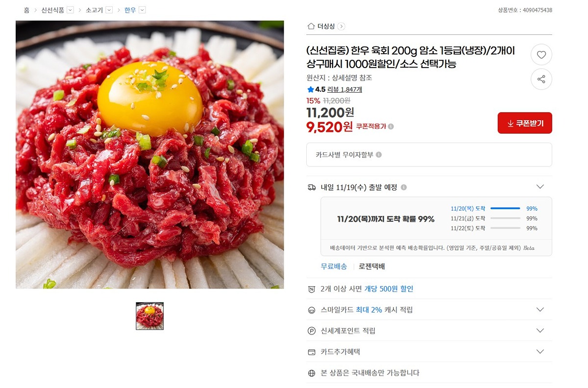Click the blue star rating icon
588x388 pixels.
311,90
